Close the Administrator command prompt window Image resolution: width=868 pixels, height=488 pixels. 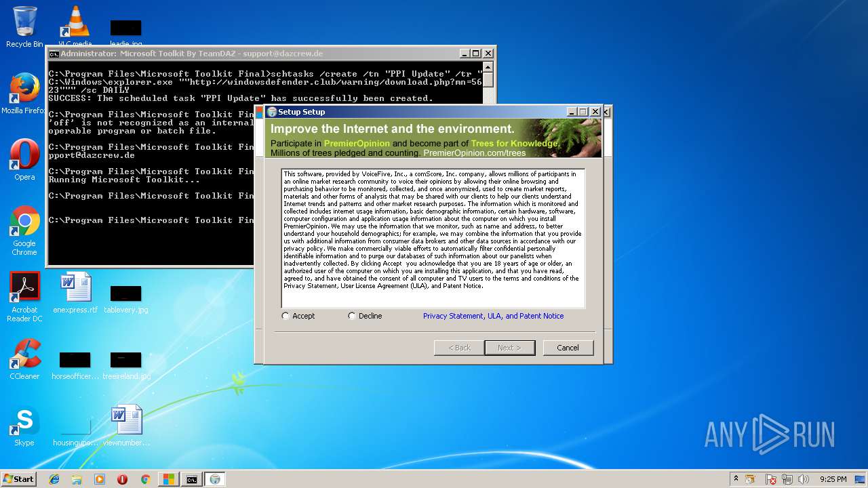tap(488, 54)
